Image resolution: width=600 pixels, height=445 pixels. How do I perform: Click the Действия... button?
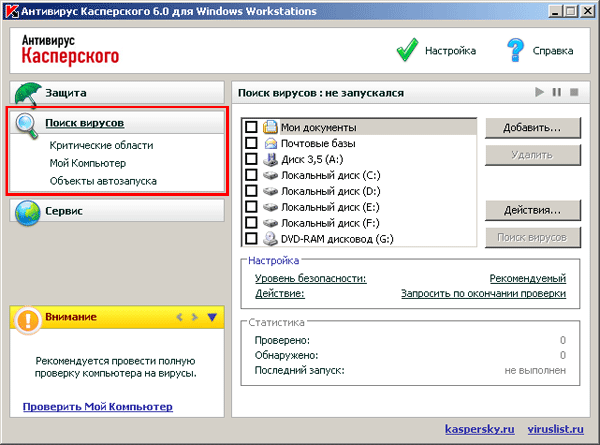pyautogui.click(x=533, y=210)
